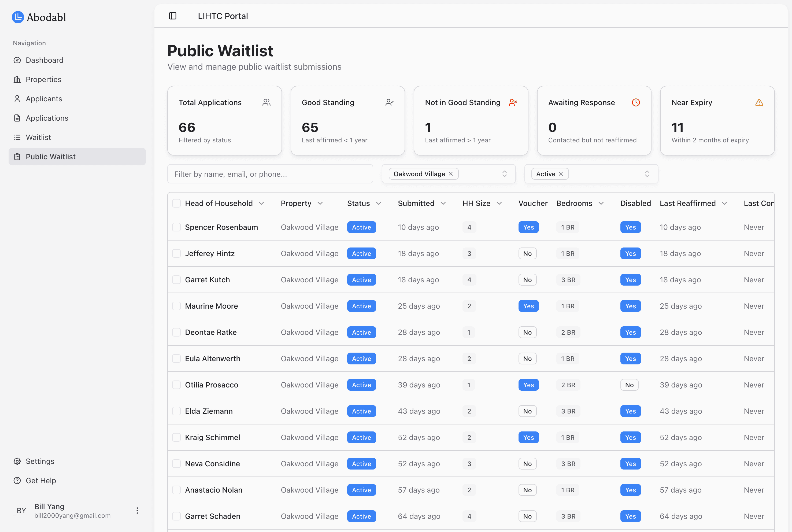792x532 pixels.
Task: Click the Settings gear icon
Action: coord(17,461)
